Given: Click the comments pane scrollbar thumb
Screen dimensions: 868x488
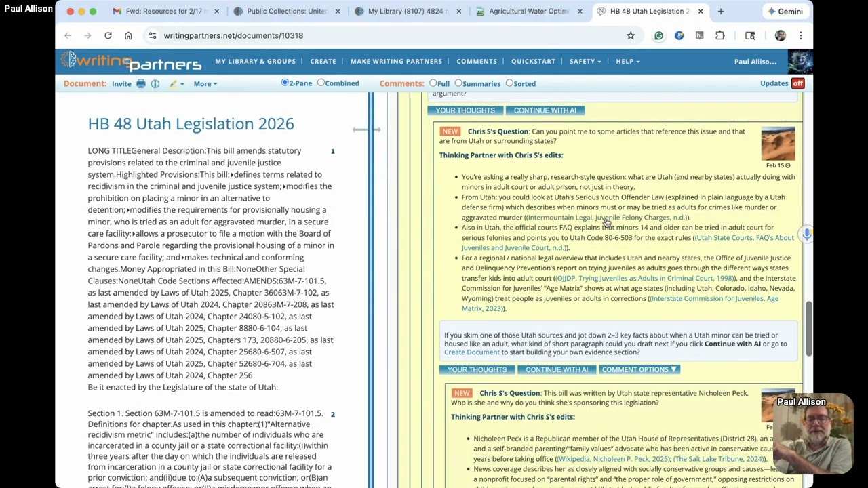Looking at the screenshot, I should [808, 329].
